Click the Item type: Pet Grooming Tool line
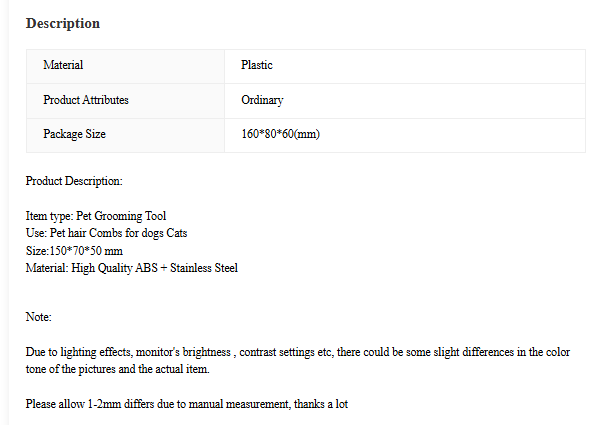This screenshot has width=590, height=425. click(96, 216)
